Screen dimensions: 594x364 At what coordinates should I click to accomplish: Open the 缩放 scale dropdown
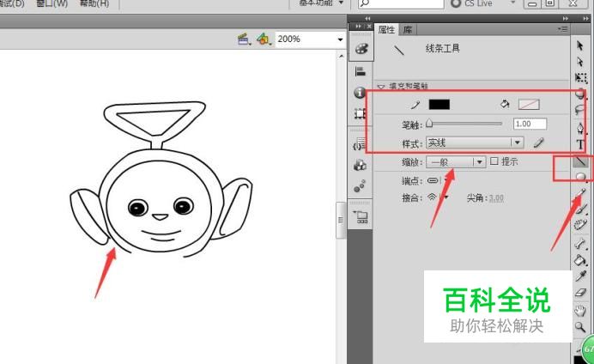click(456, 162)
